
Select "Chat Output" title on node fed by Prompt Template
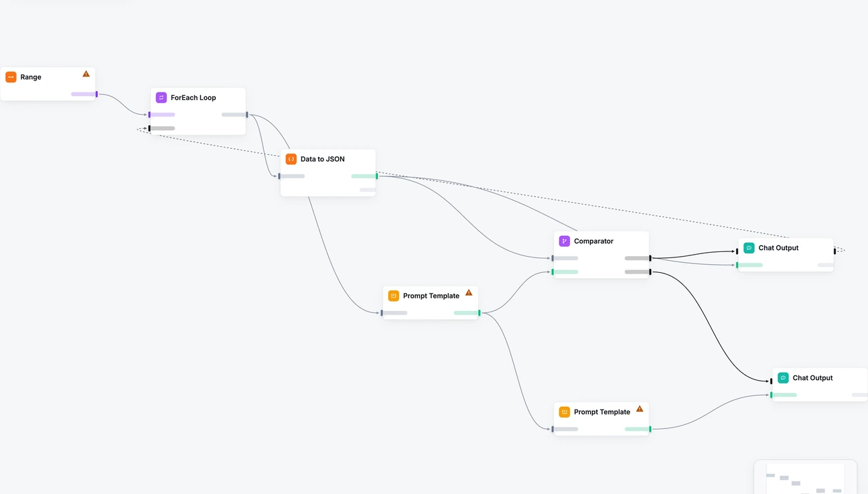tap(813, 378)
